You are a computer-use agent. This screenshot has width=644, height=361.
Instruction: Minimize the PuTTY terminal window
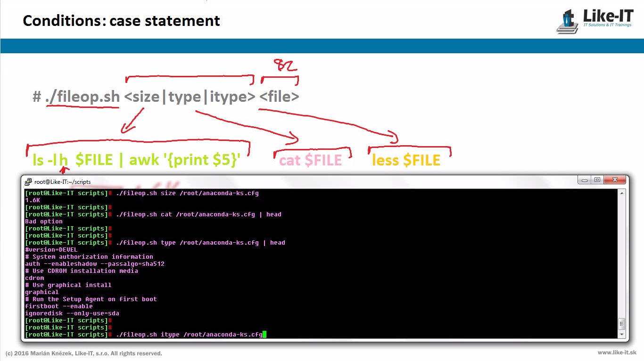click(x=585, y=180)
